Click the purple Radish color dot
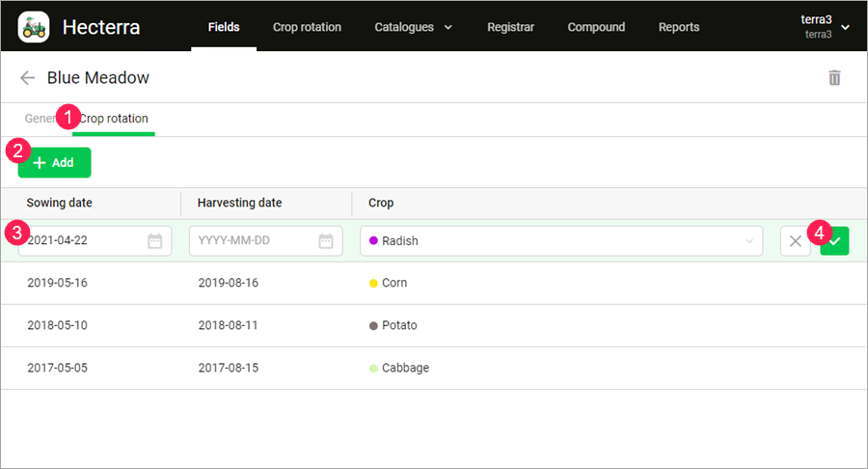Screen dimensions: 868x469 point(373,241)
